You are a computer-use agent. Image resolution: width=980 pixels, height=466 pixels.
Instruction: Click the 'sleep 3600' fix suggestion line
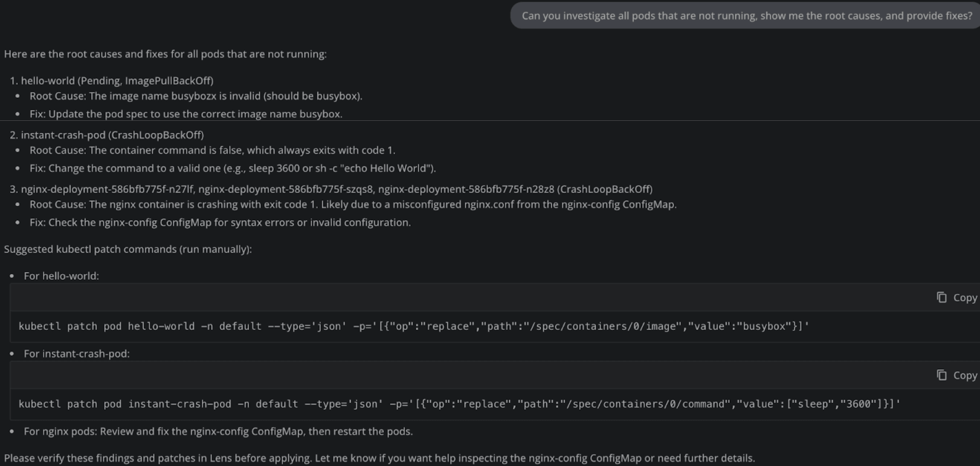(x=232, y=168)
